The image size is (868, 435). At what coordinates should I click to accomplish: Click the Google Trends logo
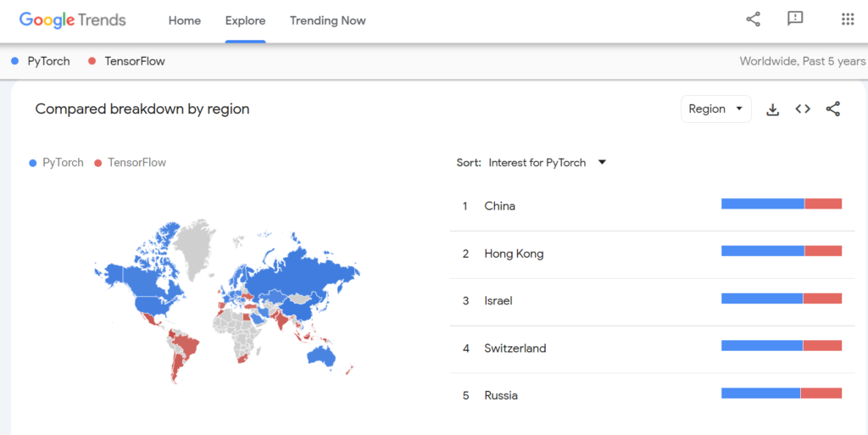pos(73,20)
